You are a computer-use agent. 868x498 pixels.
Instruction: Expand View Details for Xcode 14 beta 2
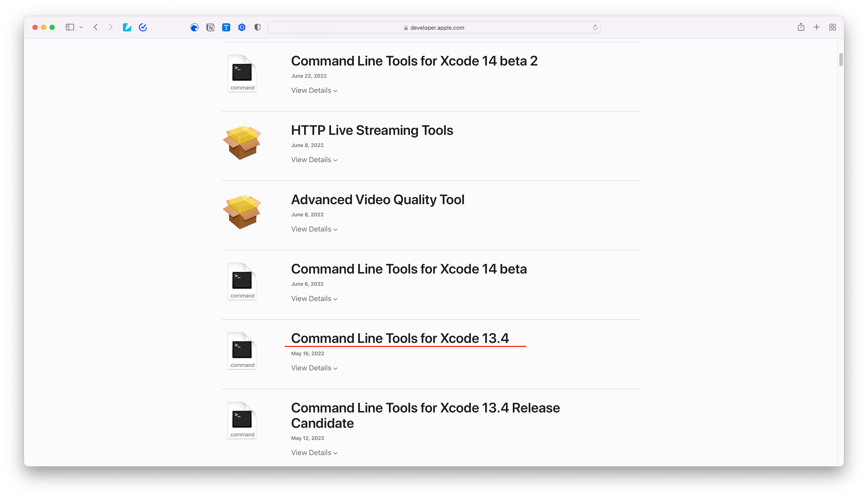314,91
